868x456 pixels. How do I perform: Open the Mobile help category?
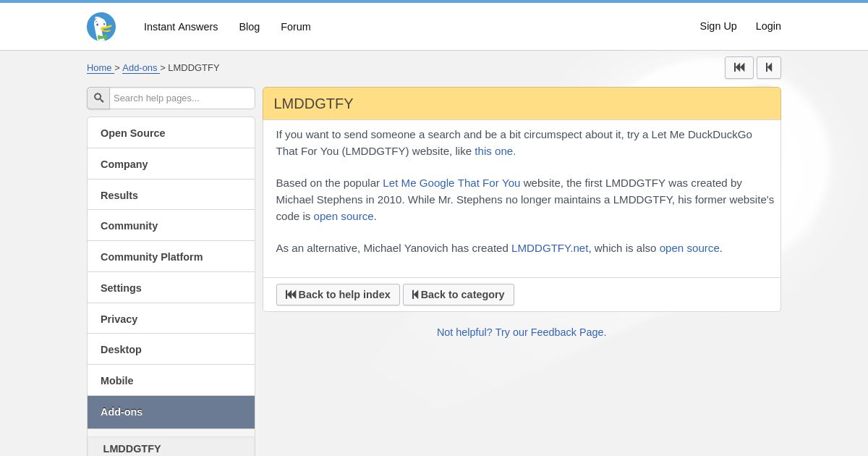[x=171, y=381]
